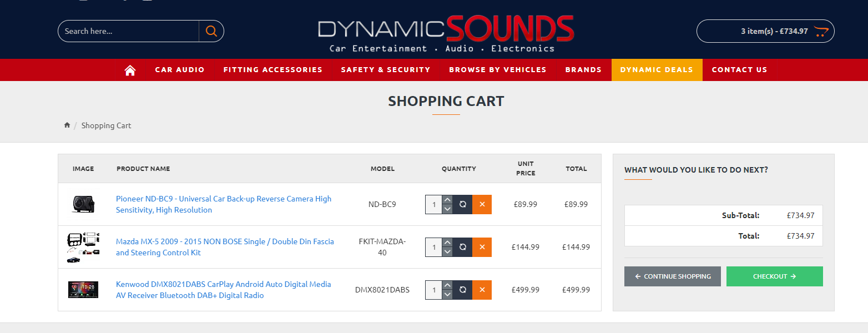868x333 pixels.
Task: Open the Contact Us page
Action: (x=739, y=70)
